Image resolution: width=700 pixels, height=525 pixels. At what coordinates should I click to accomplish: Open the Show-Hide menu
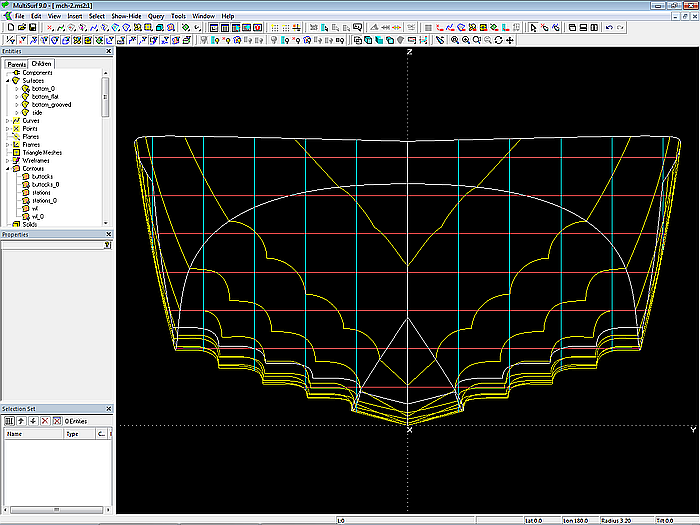126,17
